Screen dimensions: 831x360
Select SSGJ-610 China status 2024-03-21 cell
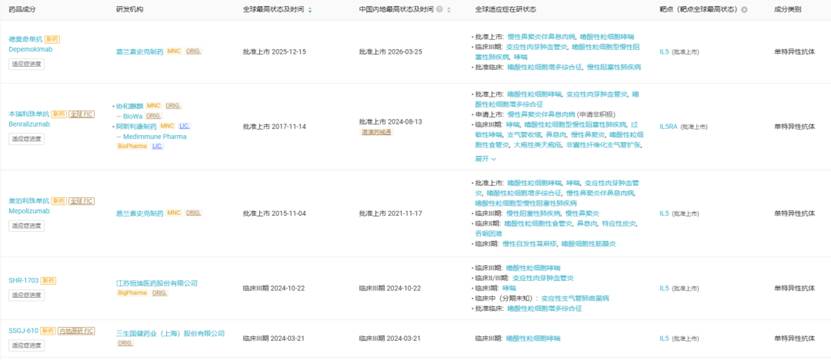(x=390, y=338)
